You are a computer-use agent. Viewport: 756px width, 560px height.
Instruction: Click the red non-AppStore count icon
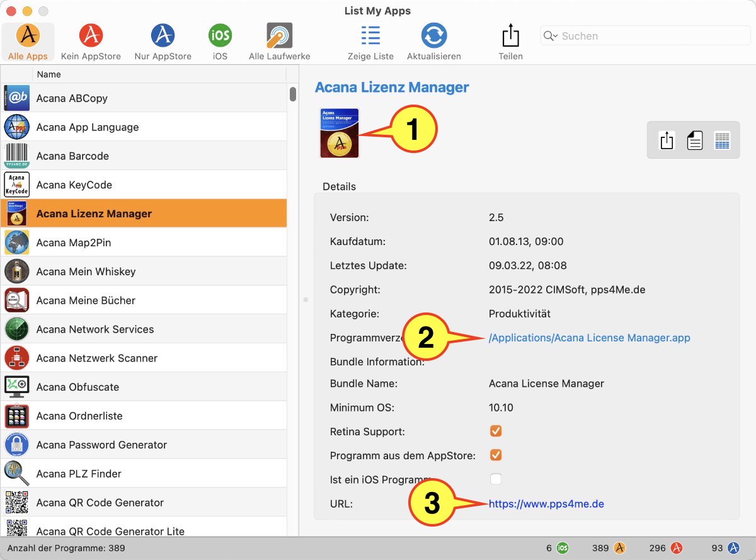point(677,549)
